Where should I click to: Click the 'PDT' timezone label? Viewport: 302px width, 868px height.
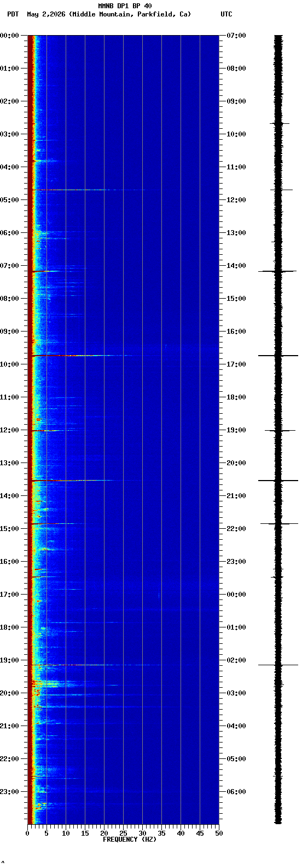[x=13, y=14]
